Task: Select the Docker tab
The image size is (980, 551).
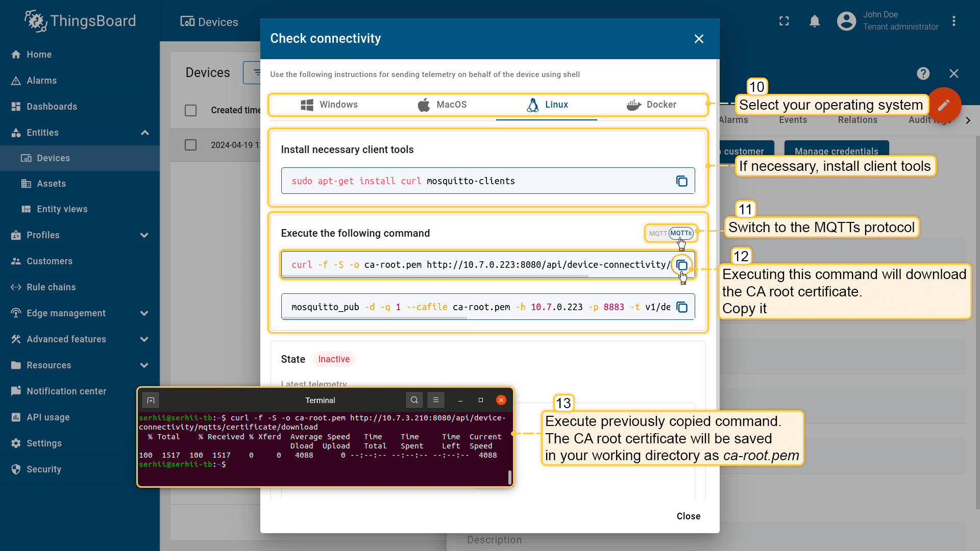Action: 651,105
